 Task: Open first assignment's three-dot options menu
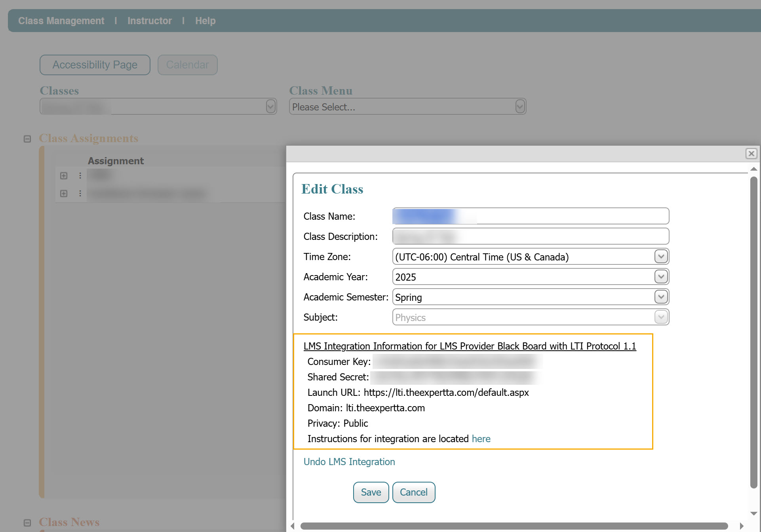80,176
